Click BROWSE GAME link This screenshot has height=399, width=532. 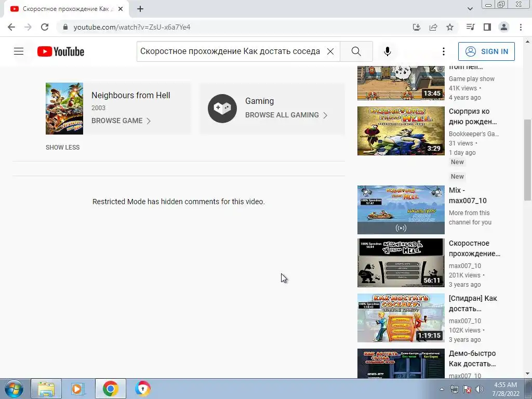tap(117, 121)
